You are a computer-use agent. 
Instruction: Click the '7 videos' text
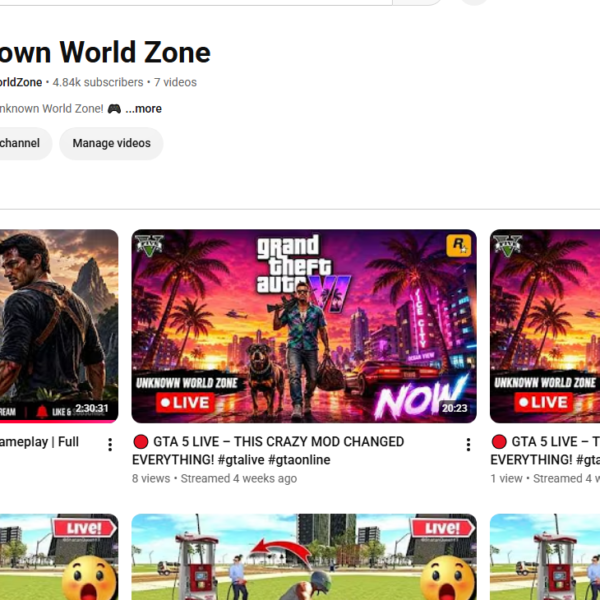tap(175, 82)
